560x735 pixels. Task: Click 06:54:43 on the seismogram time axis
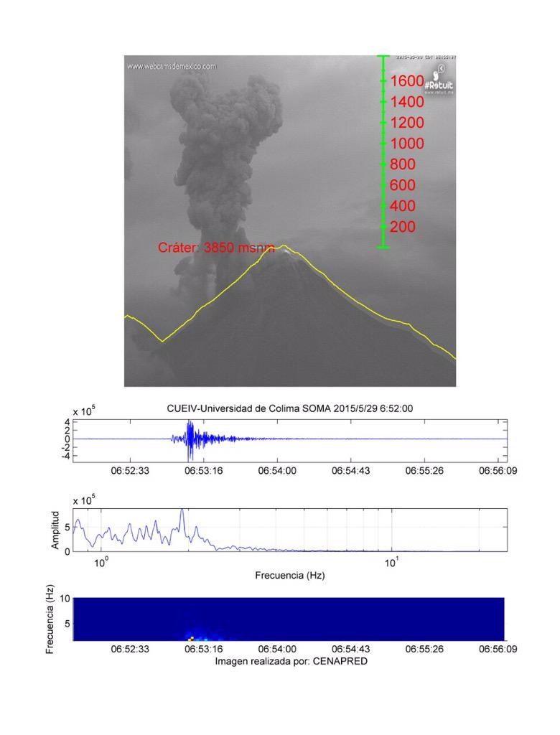click(351, 471)
